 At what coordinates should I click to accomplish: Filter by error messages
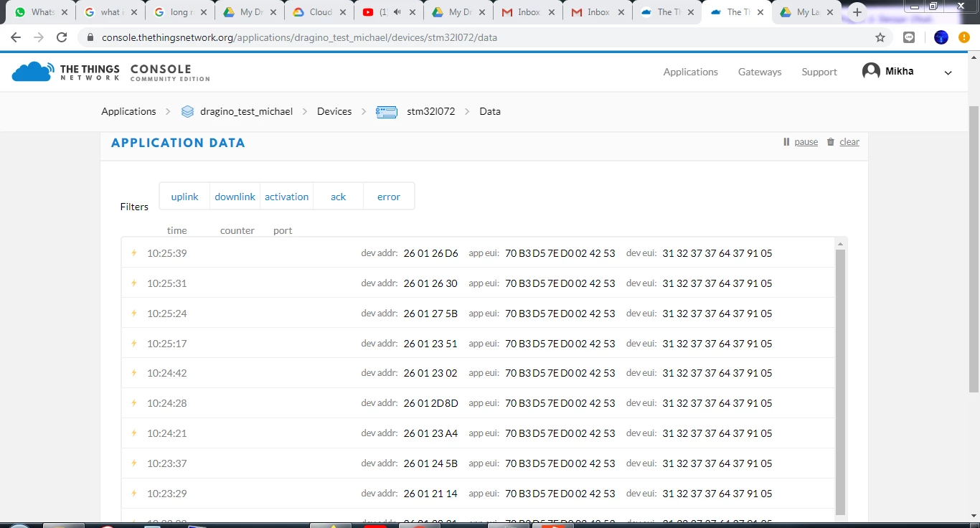point(389,197)
